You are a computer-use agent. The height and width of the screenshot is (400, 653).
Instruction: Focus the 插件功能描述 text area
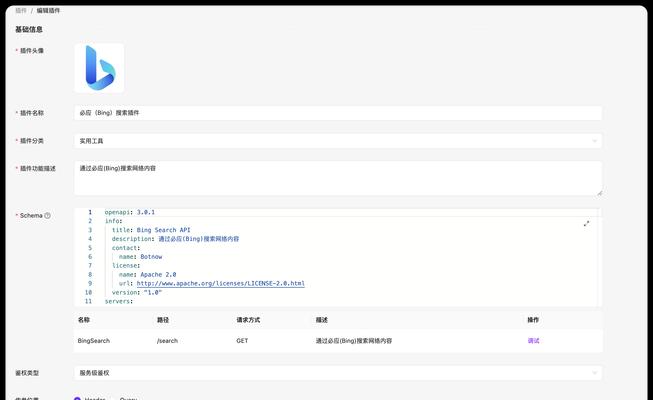pos(338,178)
